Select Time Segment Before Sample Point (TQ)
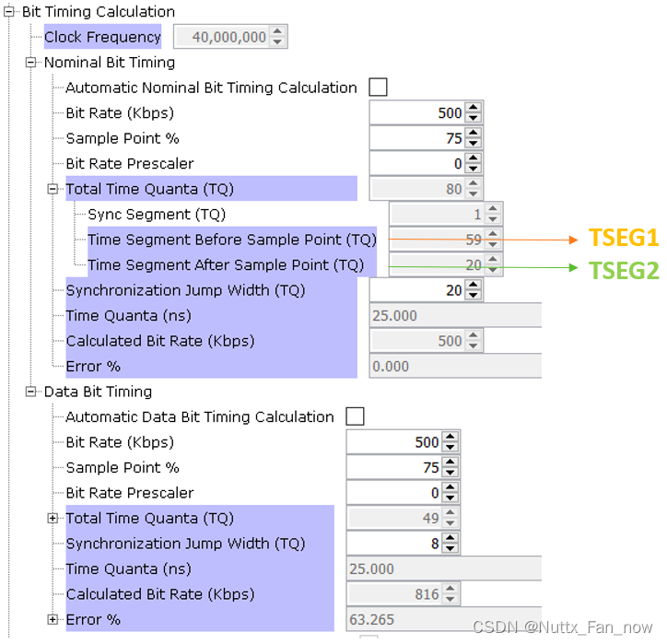Image resolution: width=667 pixels, height=644 pixels. pos(232,240)
